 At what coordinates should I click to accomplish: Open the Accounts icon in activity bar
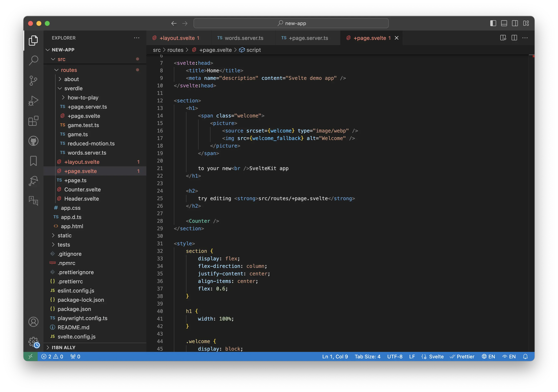point(33,322)
